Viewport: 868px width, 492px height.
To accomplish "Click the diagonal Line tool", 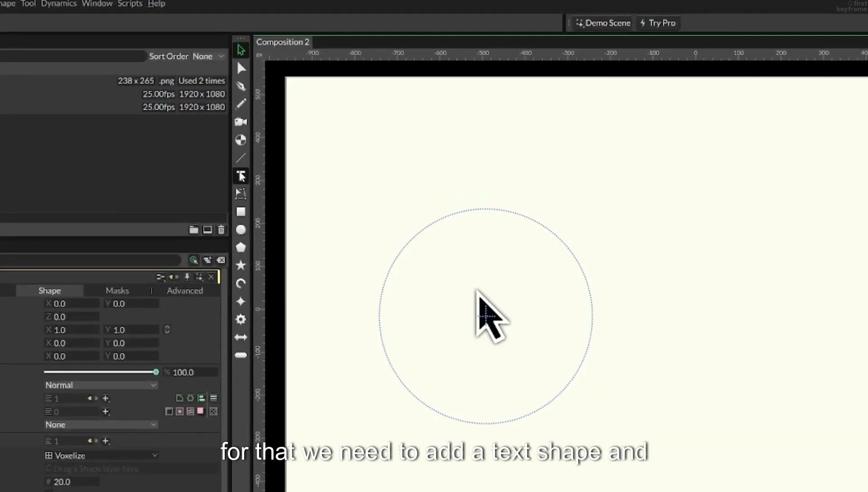I will click(x=241, y=158).
